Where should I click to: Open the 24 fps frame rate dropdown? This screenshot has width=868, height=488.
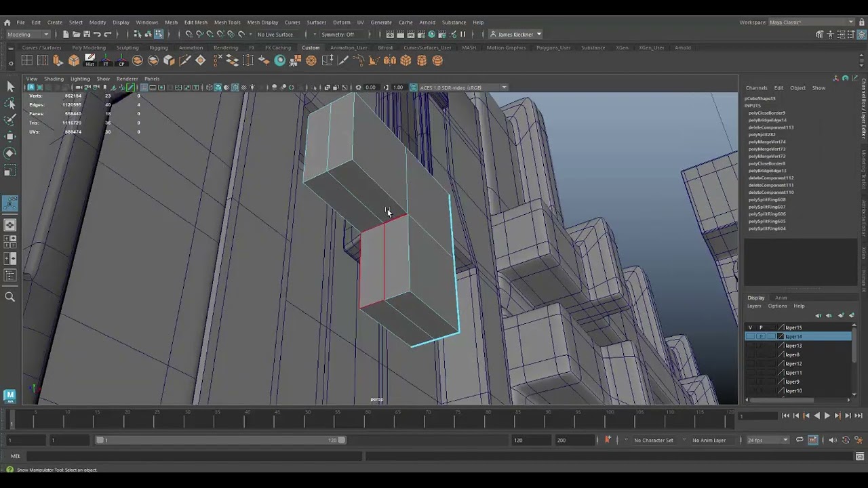pyautogui.click(x=768, y=440)
